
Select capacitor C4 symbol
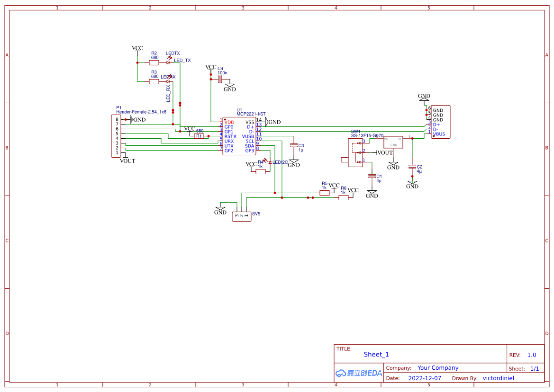pos(220,80)
